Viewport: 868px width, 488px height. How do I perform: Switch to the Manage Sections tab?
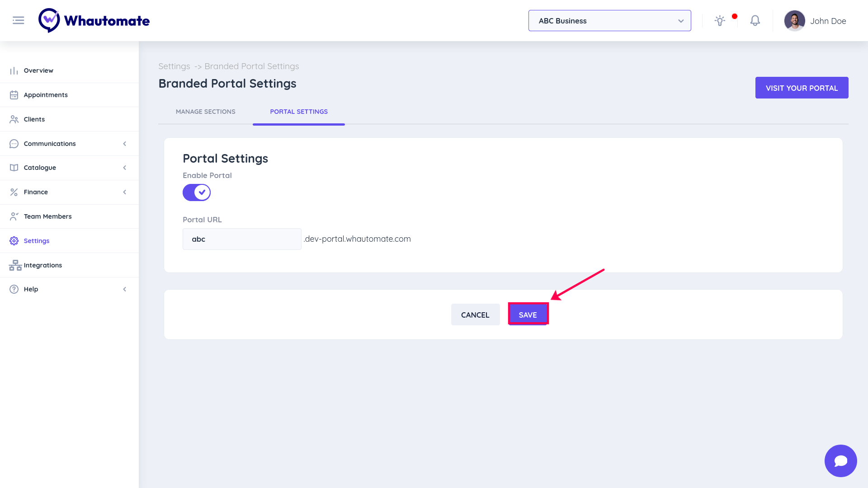pyautogui.click(x=205, y=112)
